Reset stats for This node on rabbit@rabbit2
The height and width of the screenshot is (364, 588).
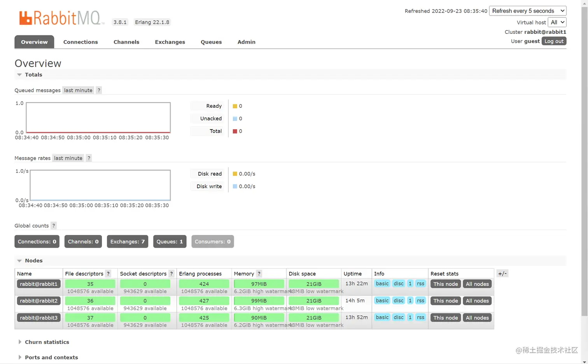[446, 301]
